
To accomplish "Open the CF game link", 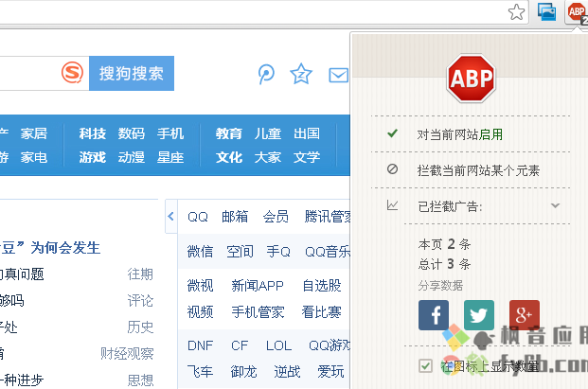I will [x=240, y=345].
